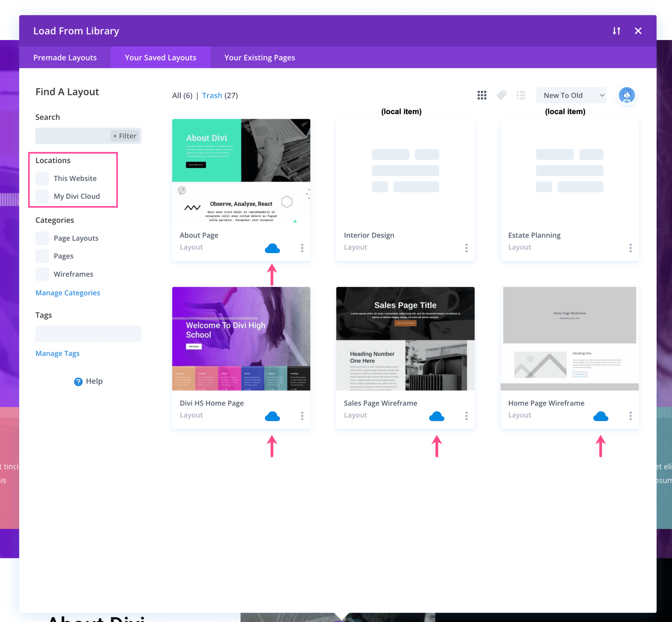Switch to the Premade Layouts tab
The image size is (672, 622).
click(65, 57)
